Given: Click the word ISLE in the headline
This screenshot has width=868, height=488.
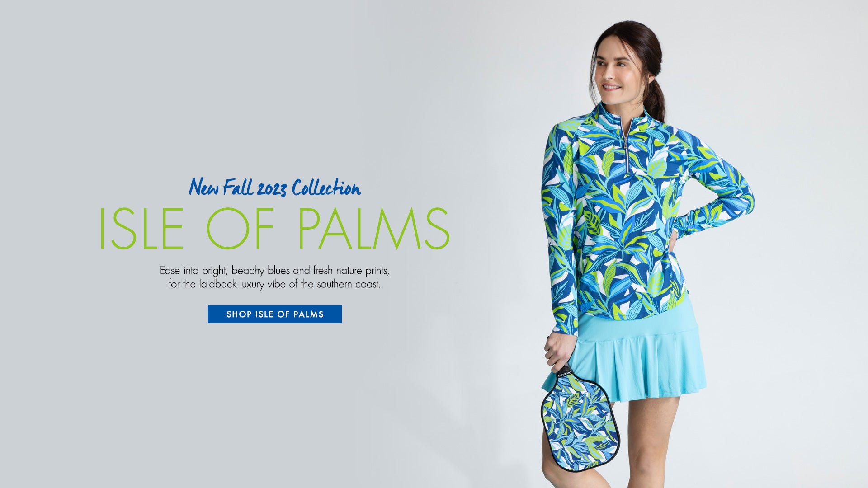Looking at the screenshot, I should 141,229.
